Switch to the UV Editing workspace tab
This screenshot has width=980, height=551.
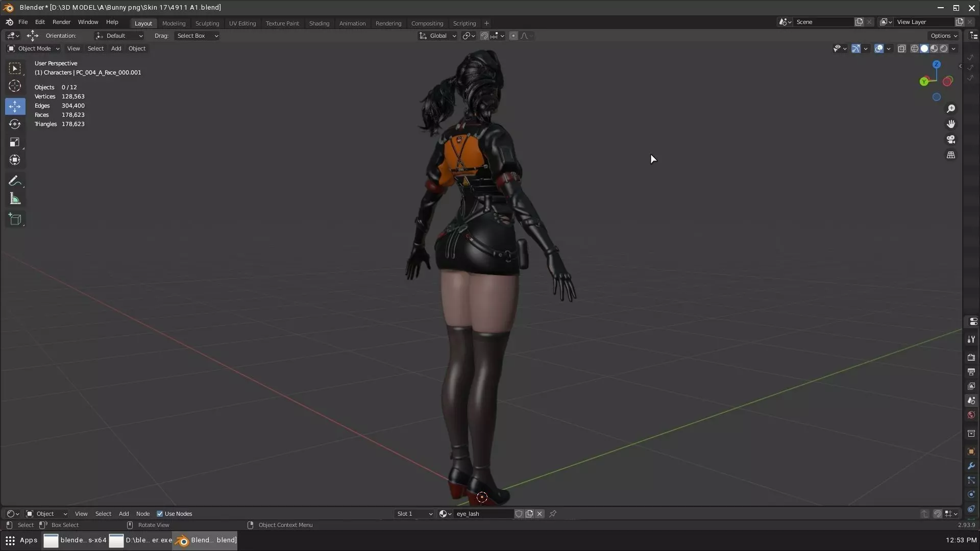click(242, 23)
